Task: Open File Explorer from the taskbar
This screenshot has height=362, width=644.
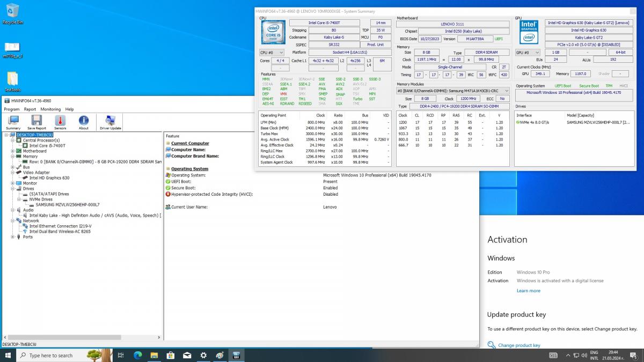Action: click(154, 355)
